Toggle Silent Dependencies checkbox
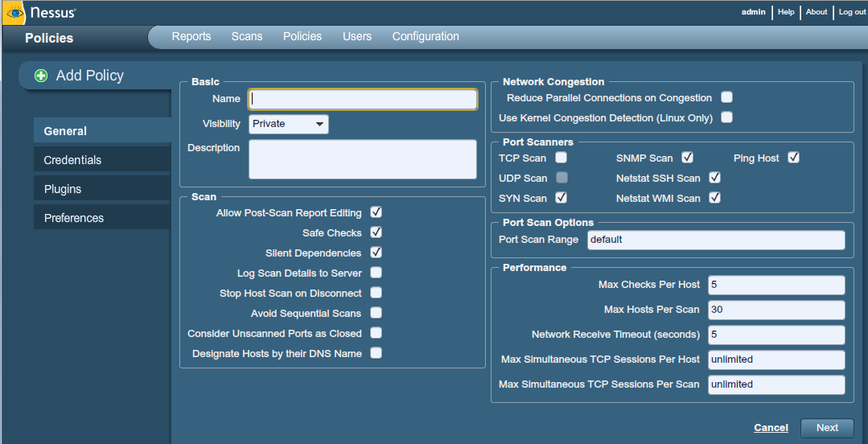 (x=376, y=253)
